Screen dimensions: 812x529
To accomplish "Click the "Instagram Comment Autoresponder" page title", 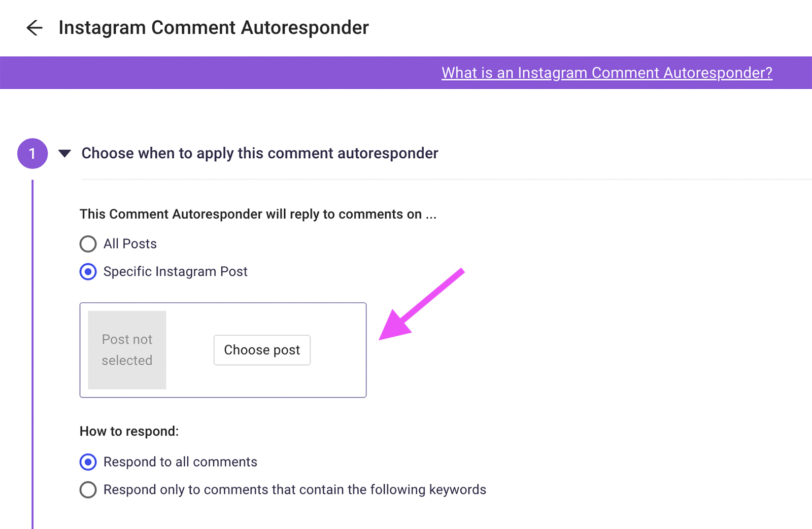I will tap(214, 27).
